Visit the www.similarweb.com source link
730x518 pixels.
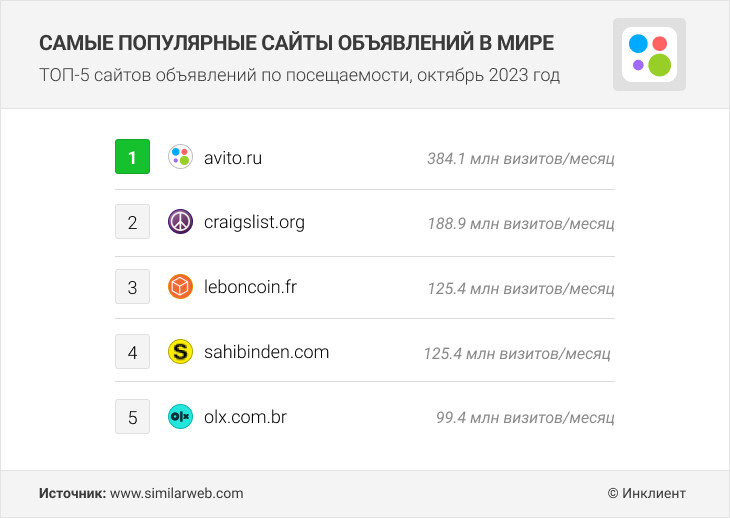tap(176, 493)
